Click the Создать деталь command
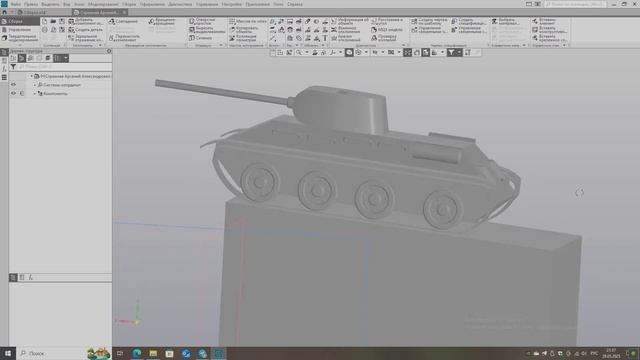The image size is (640, 360). (x=85, y=30)
